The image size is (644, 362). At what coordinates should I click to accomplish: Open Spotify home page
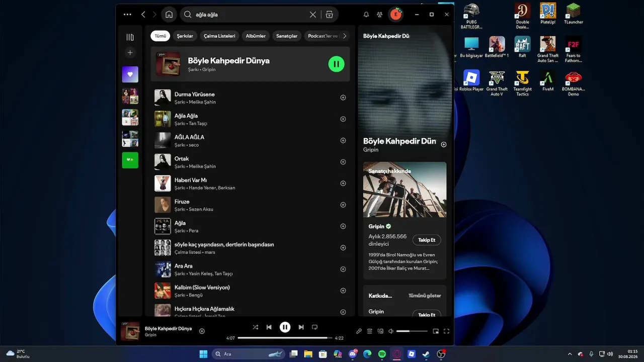click(169, 15)
